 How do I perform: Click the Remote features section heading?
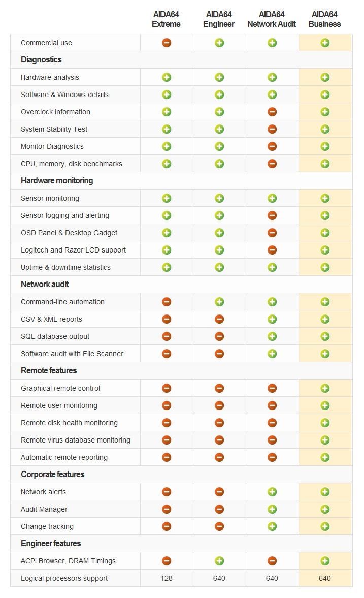[49, 371]
